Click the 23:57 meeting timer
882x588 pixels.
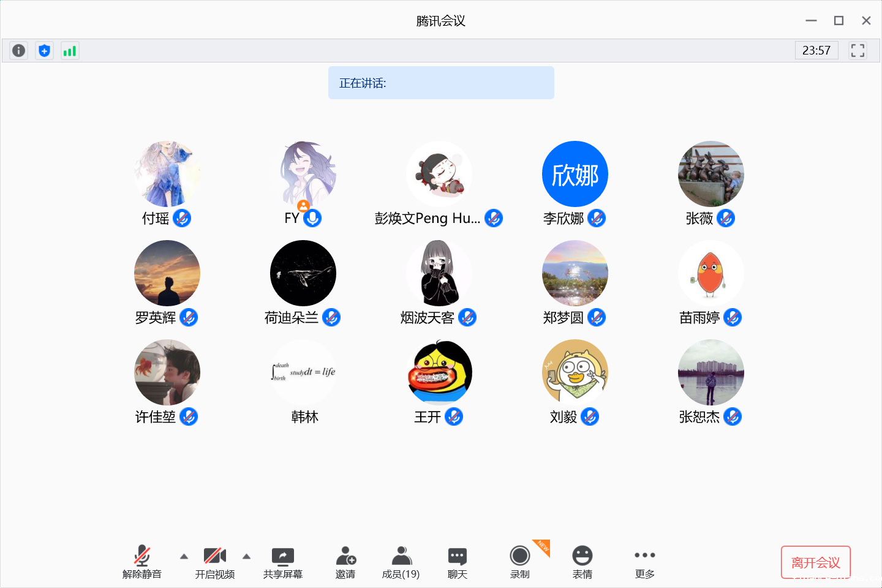816,50
